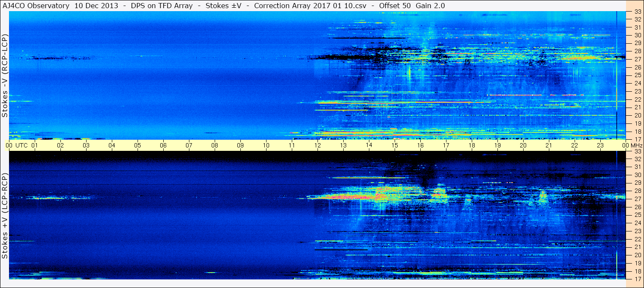
Task: Click the 21 MHz label of the Stokes -V panel
Action: [x=638, y=108]
